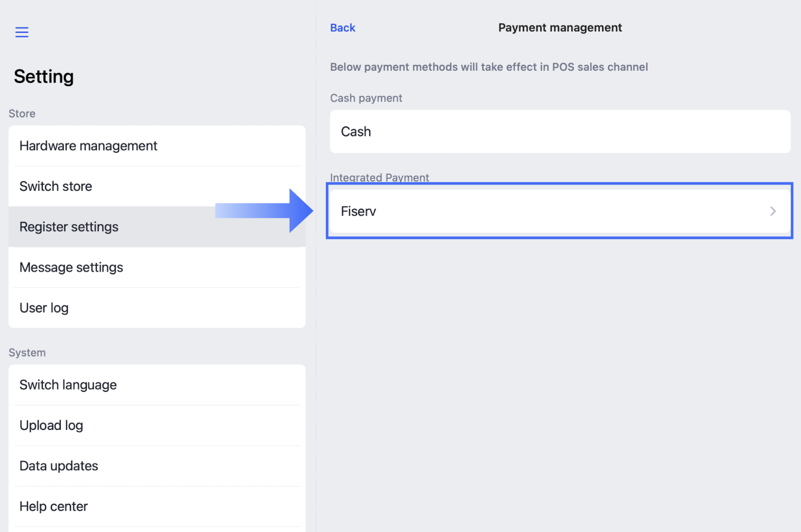
Task: Open Data updates
Action: click(x=59, y=466)
